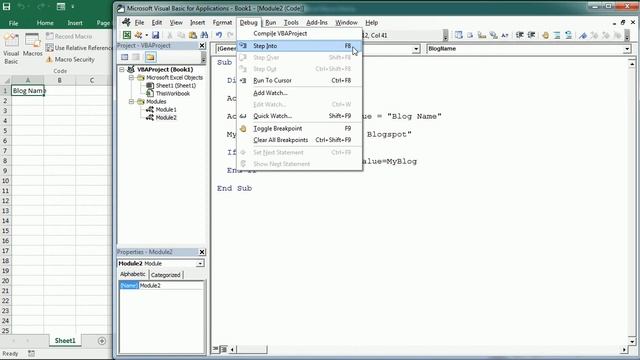Viewport: 640px width, 360px height.
Task: Open the Window menu
Action: click(x=346, y=23)
